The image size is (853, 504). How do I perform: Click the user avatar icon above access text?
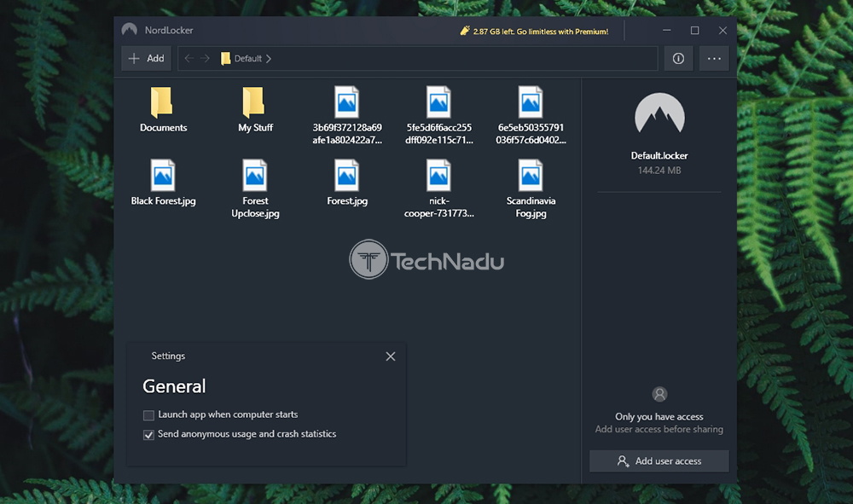click(x=659, y=394)
